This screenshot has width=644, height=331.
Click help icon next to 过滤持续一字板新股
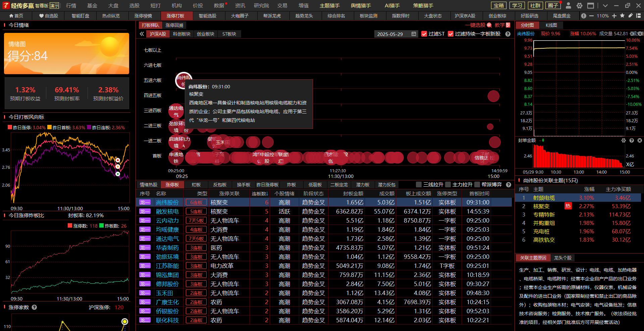coord(508,34)
